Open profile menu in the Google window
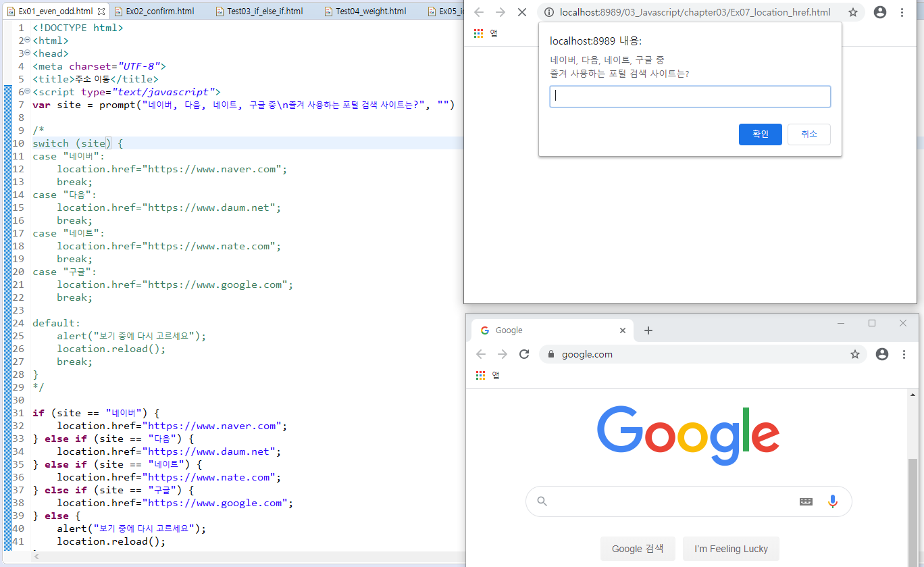 tap(882, 354)
